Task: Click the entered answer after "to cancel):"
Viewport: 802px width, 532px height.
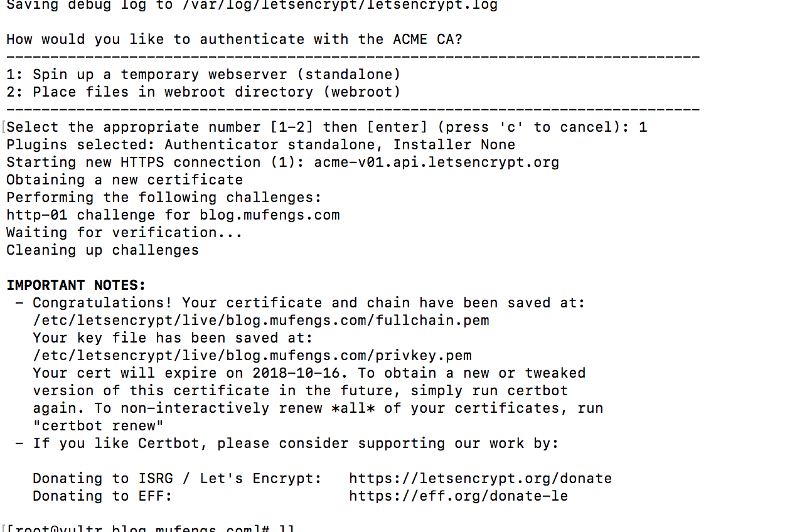Action: 643,127
